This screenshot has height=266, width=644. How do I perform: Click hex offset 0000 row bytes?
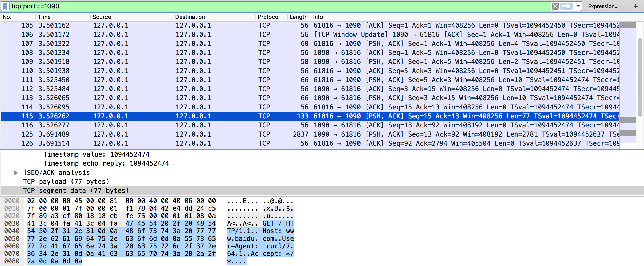[121, 201]
